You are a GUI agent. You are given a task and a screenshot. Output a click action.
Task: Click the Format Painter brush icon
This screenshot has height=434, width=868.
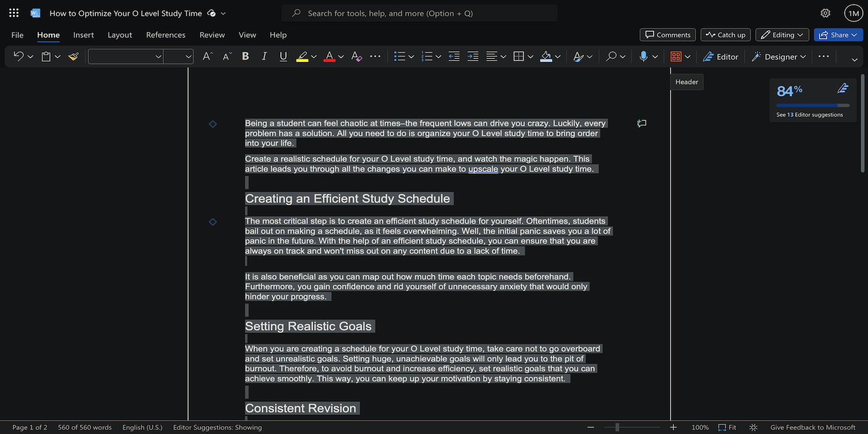[73, 57]
